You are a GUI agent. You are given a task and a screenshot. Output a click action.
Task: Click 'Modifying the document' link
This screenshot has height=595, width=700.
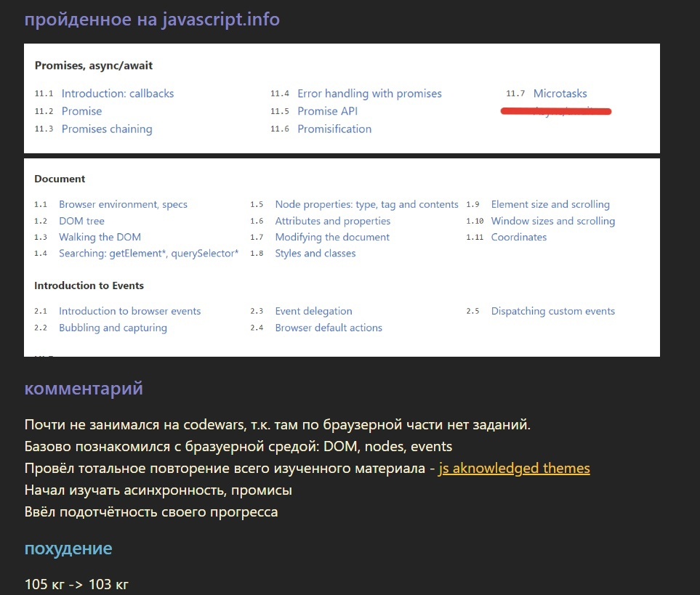click(332, 238)
